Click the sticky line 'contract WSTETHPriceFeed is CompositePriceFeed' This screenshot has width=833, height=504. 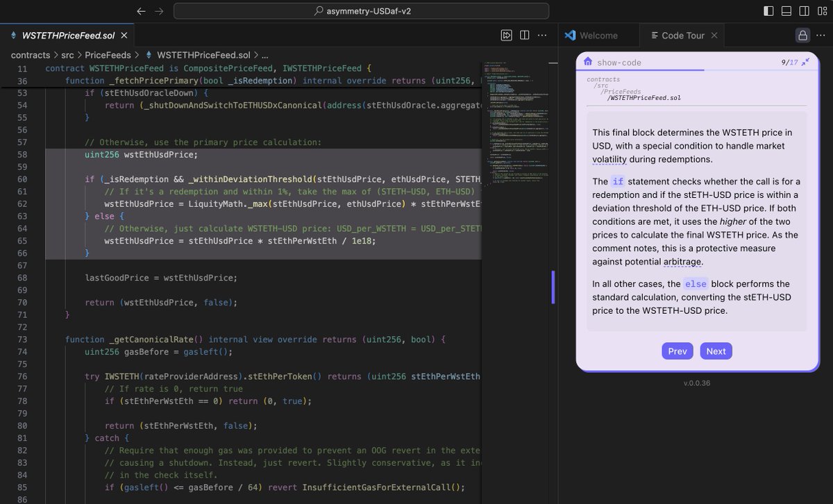pos(209,68)
